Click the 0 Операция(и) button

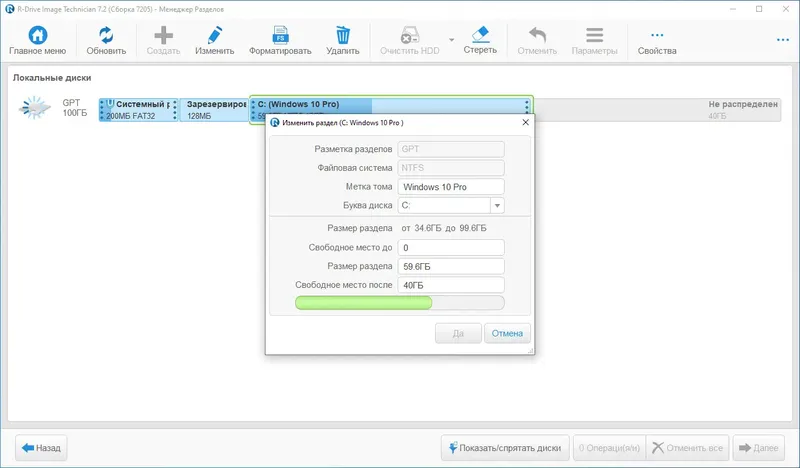(x=609, y=448)
